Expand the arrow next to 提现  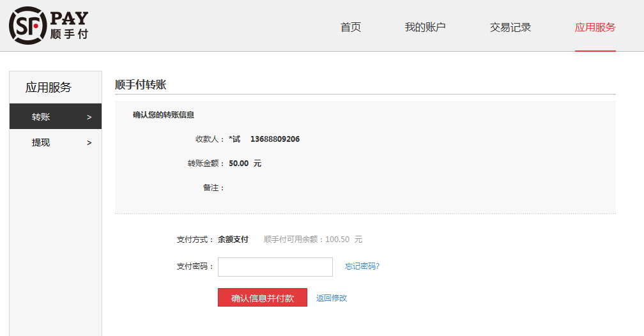[89, 143]
